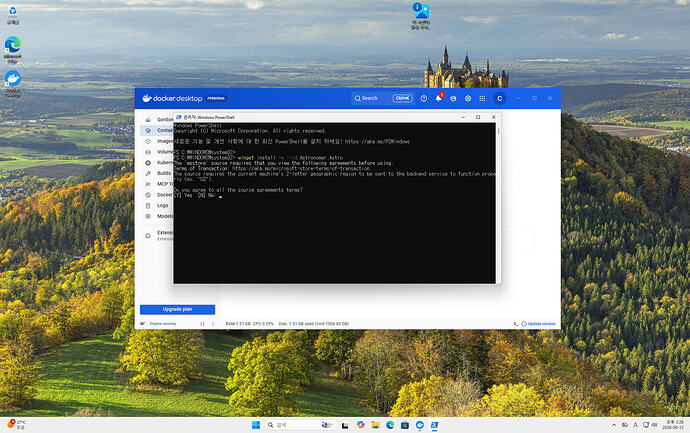Open Microsoft Store from the taskbar
Image resolution: width=690 pixels, height=433 pixels.
point(405,425)
